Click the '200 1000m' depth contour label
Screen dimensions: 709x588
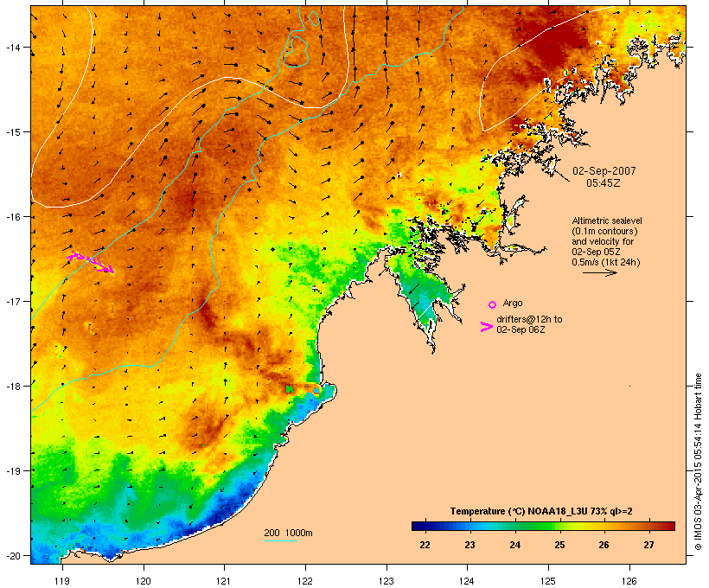point(288,533)
